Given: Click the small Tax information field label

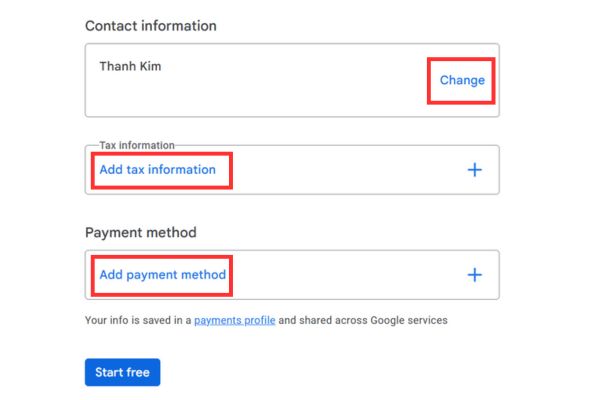Looking at the screenshot, I should coord(137,146).
